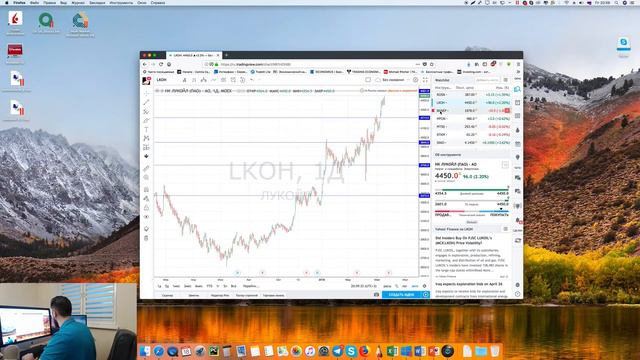640x360 pixels.
Task: Open the Skype shortcut on desktop
Action: pyautogui.click(x=623, y=45)
